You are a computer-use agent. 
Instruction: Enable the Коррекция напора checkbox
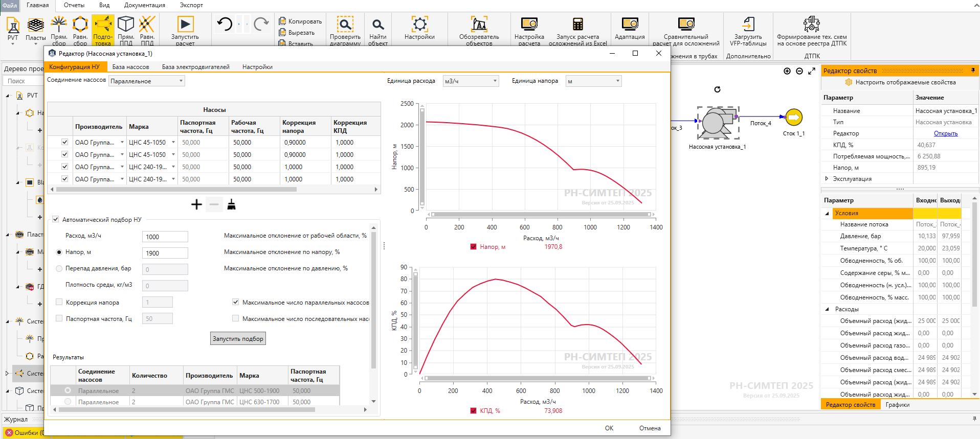(59, 302)
